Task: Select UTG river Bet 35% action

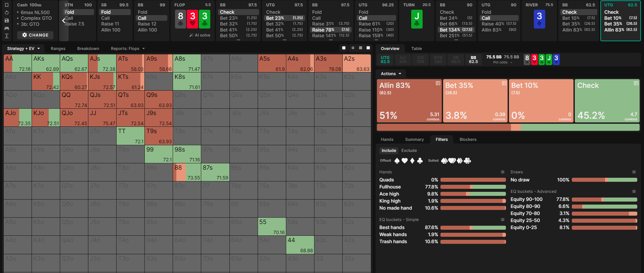Action: [620, 24]
